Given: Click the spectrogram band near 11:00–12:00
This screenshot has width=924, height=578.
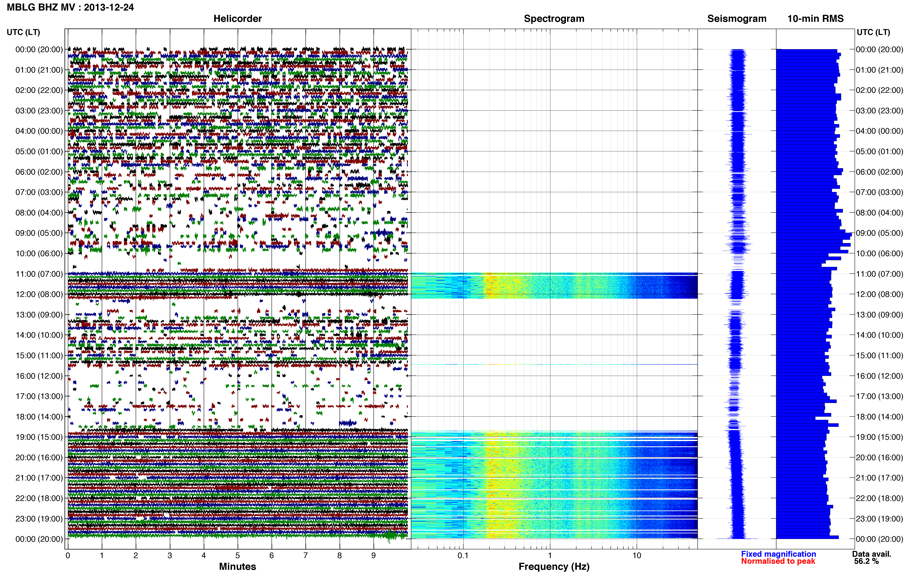Looking at the screenshot, I should pos(554,286).
